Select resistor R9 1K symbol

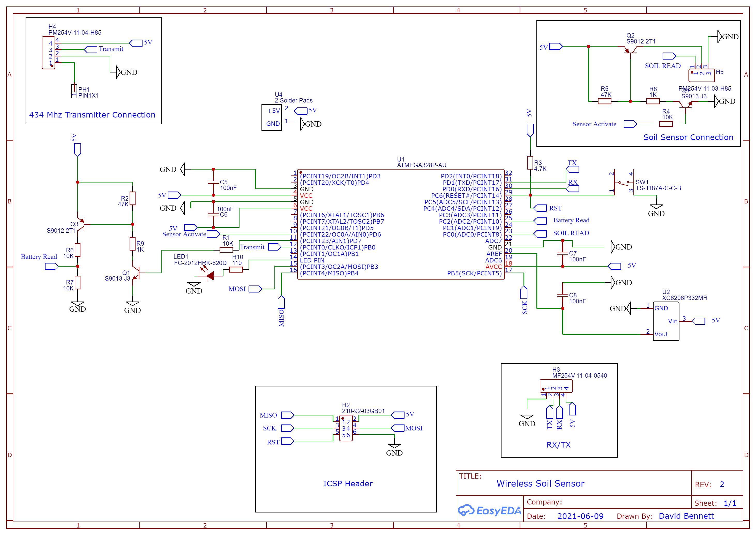tap(132, 244)
